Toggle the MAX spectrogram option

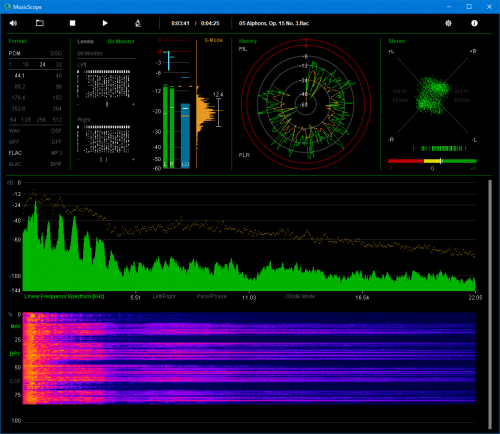(16, 326)
